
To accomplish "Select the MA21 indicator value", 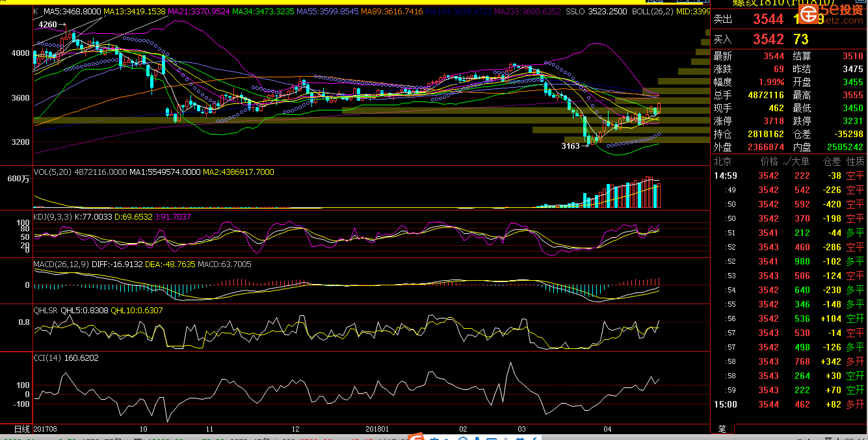I will [x=198, y=12].
